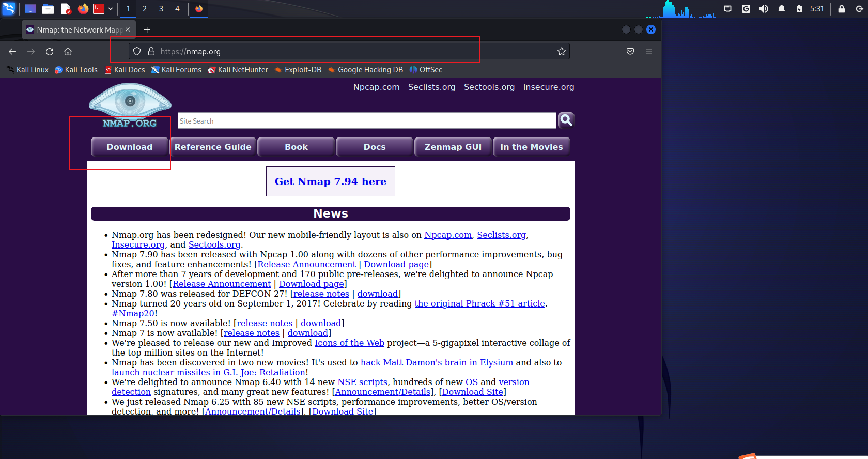Click the G tray icon
The width and height of the screenshot is (868, 459).
pyautogui.click(x=746, y=9)
